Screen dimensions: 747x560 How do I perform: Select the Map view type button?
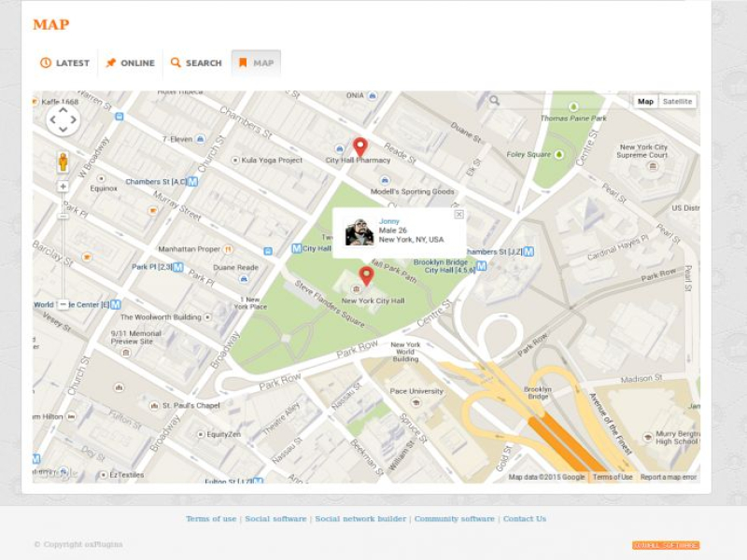[645, 102]
